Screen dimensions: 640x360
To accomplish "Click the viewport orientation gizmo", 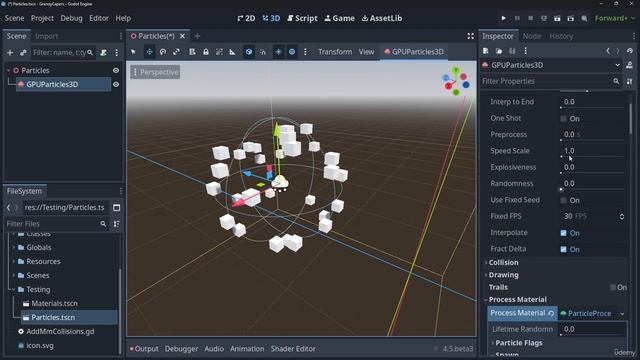I will point(456,81).
